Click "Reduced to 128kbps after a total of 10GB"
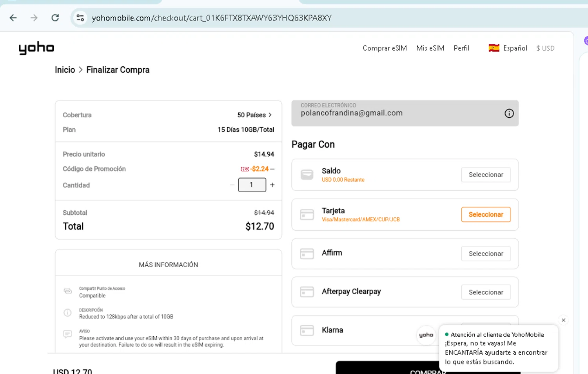 126,317
